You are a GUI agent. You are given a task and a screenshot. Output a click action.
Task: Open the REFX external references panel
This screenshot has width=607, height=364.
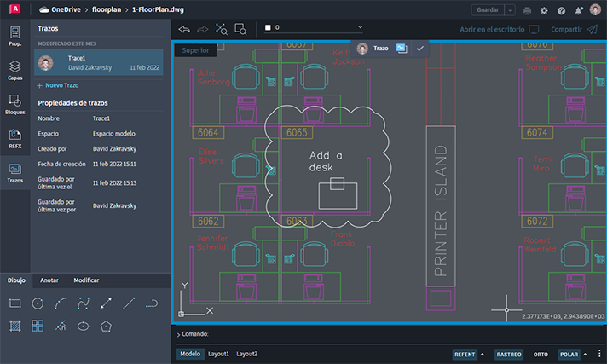[x=15, y=139]
